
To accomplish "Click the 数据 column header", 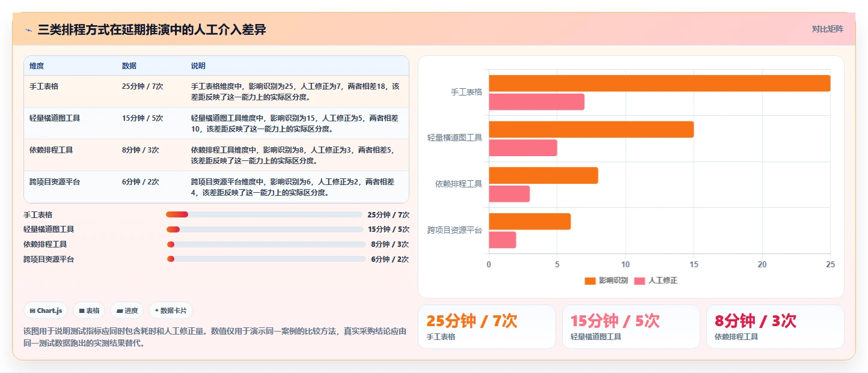I will point(129,65).
